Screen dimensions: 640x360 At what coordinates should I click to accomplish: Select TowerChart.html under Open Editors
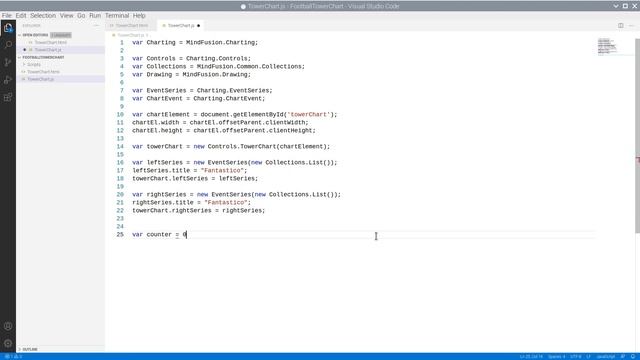pyautogui.click(x=50, y=42)
